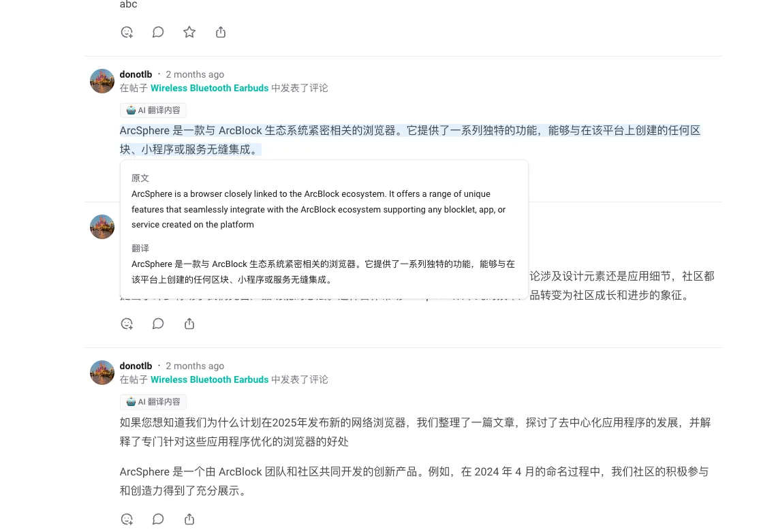This screenshot has height=532, width=776.
Task: Open donotlb avatar on the ArcSphere 浏览器 comment
Action: (x=102, y=81)
